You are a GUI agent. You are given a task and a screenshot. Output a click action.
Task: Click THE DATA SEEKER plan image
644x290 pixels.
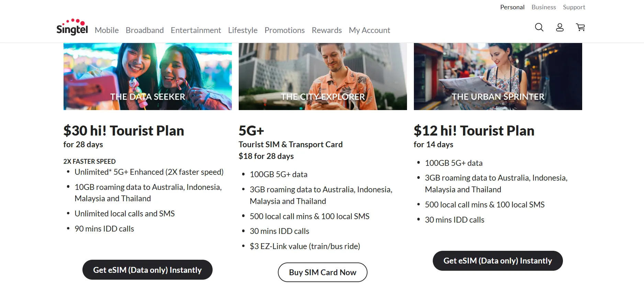pyautogui.click(x=147, y=76)
